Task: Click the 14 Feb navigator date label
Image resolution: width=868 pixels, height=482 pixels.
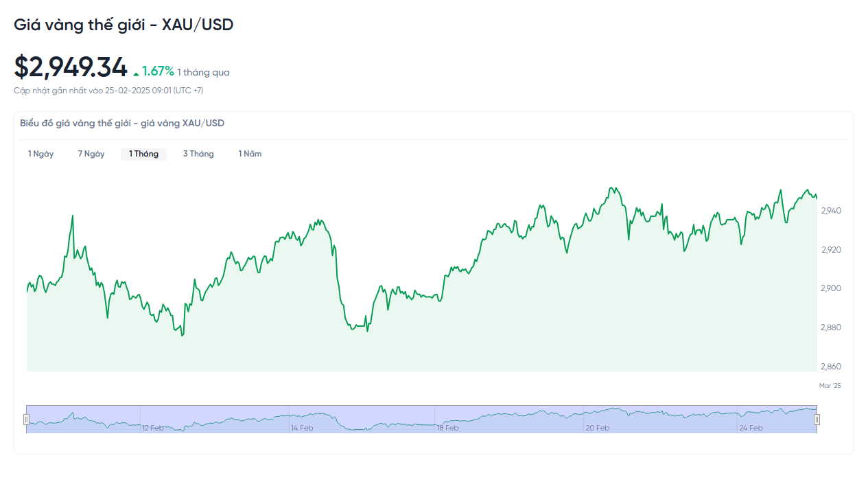Action: [x=301, y=428]
